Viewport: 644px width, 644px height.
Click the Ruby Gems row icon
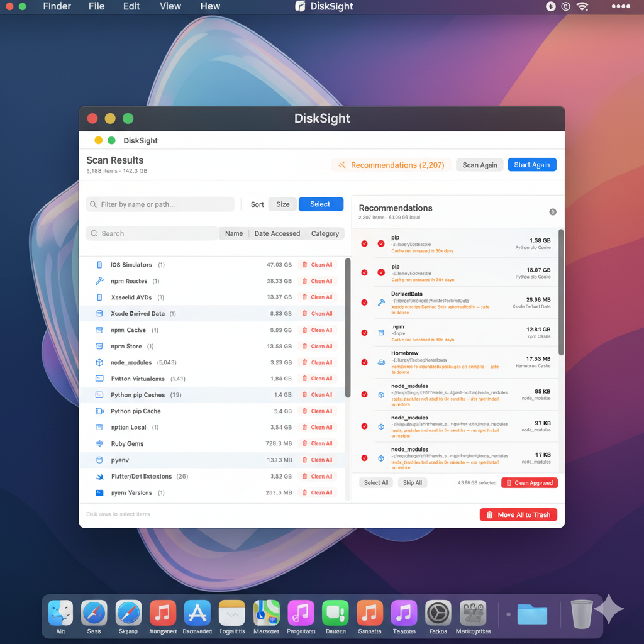99,444
